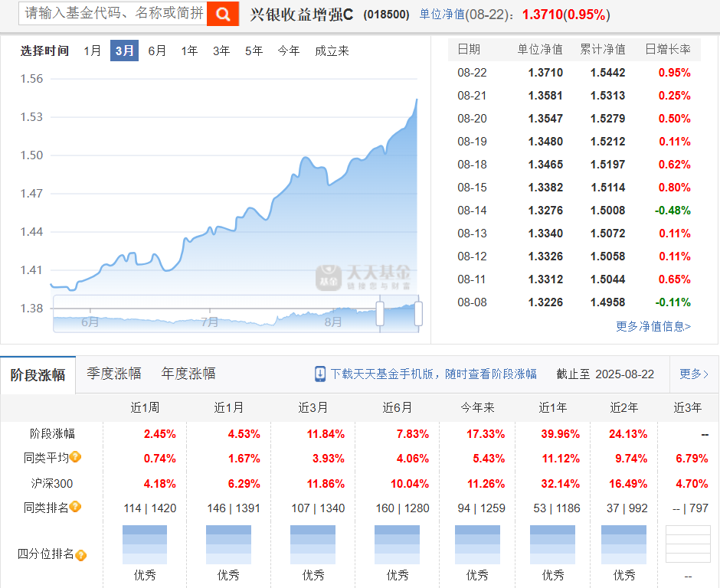
Task: Click the 08-22 date row cell
Action: (472, 73)
